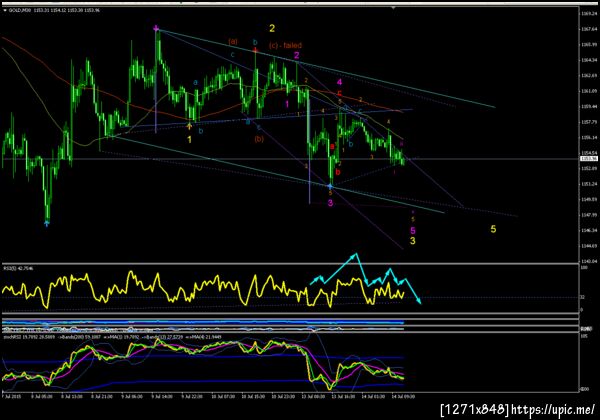Viewport: 600px width, 420px height.
Task: Click the blue cross marker at lowest candle
Action: pos(47,223)
